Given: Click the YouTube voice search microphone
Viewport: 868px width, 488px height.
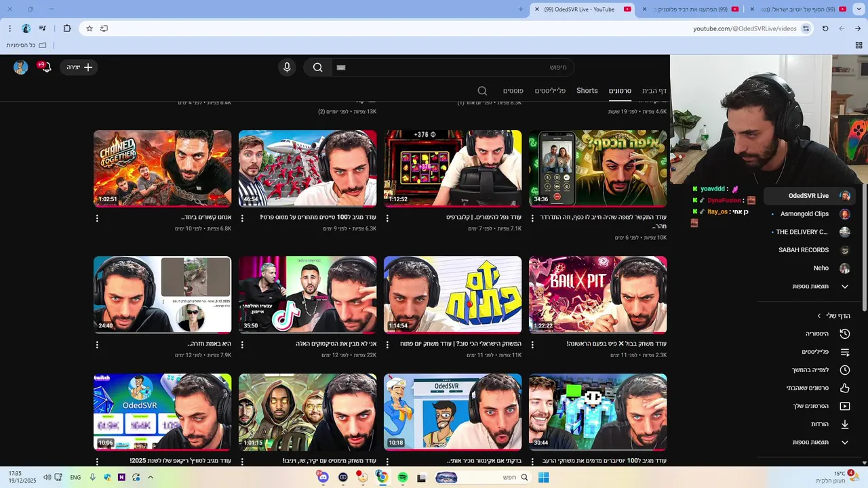Looking at the screenshot, I should 287,67.
